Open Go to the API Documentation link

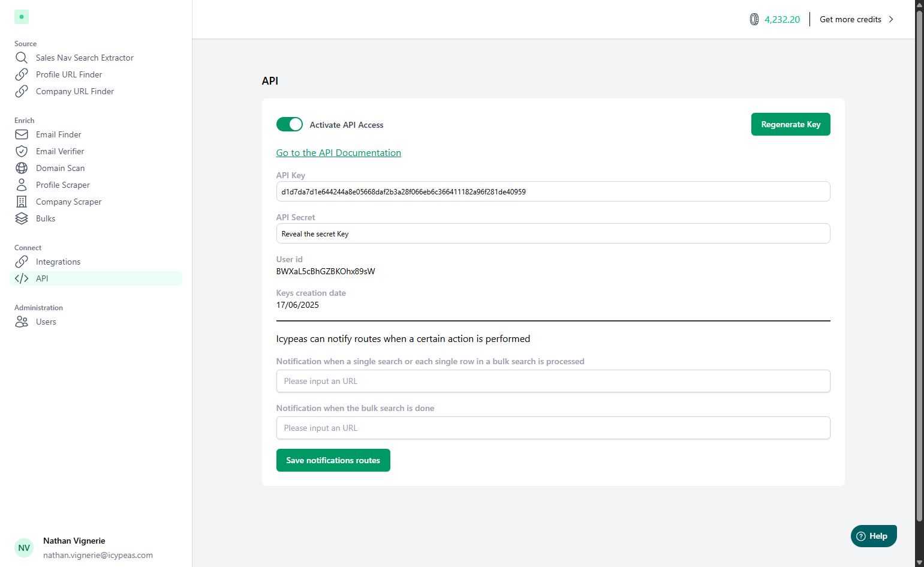pyautogui.click(x=339, y=153)
